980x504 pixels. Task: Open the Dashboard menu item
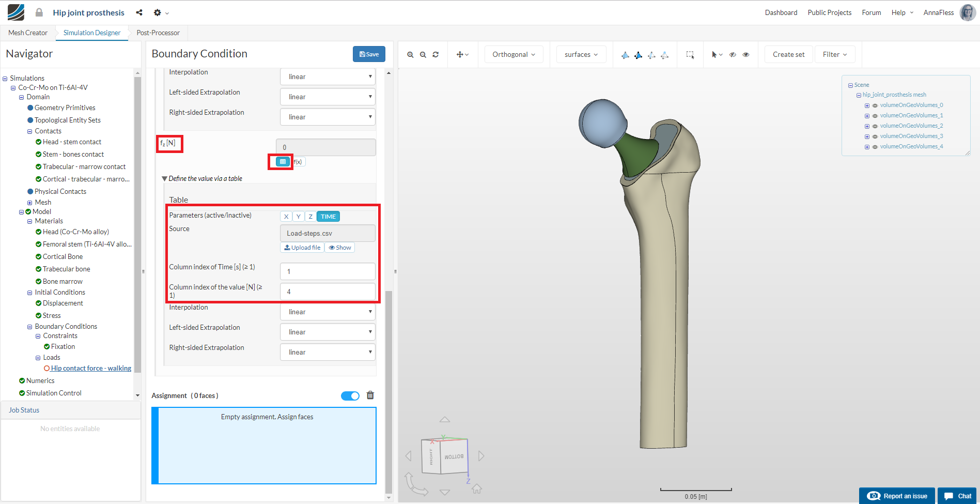pos(781,12)
